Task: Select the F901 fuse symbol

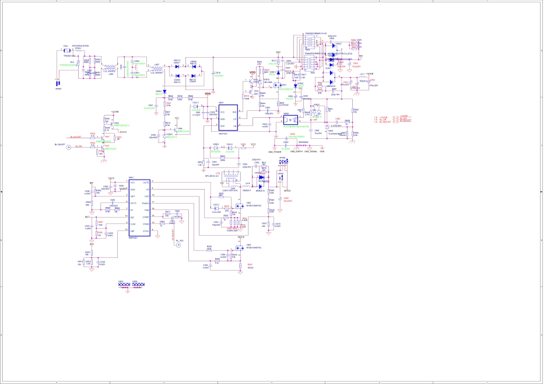Action: point(66,51)
